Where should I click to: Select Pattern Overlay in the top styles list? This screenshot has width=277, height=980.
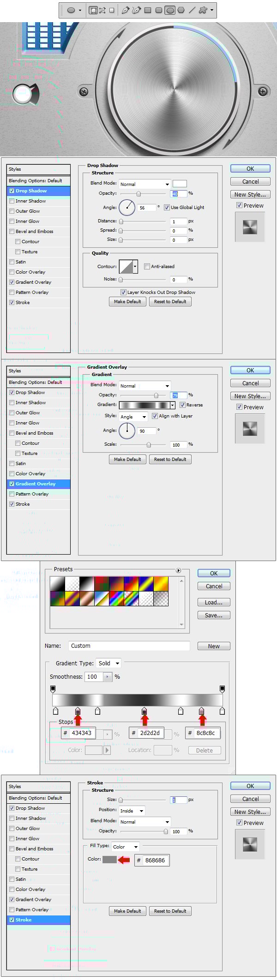(x=32, y=293)
